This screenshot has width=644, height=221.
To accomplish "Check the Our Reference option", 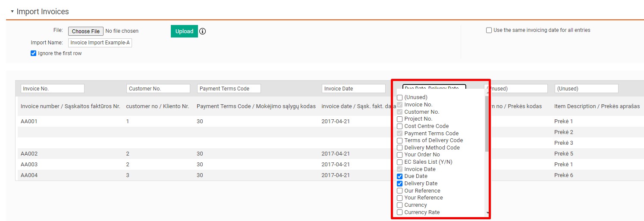I will (x=399, y=191).
